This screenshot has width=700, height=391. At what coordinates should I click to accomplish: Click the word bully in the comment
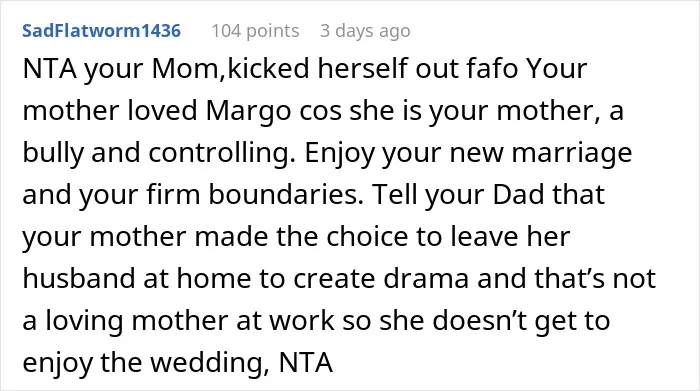[x=53, y=153]
